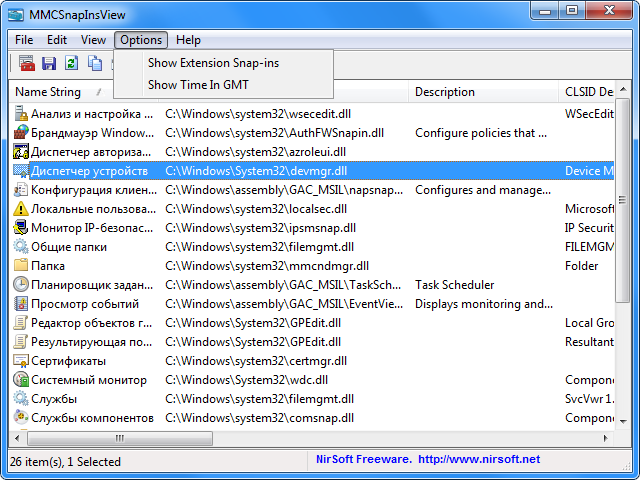Screen dimensions: 640x480
Task: Click the 'Configures and manage...' description
Action: pyautogui.click(x=483, y=190)
